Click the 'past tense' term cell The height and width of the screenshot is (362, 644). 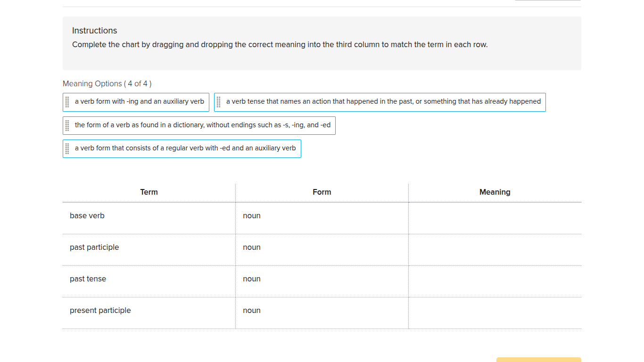[x=88, y=279]
